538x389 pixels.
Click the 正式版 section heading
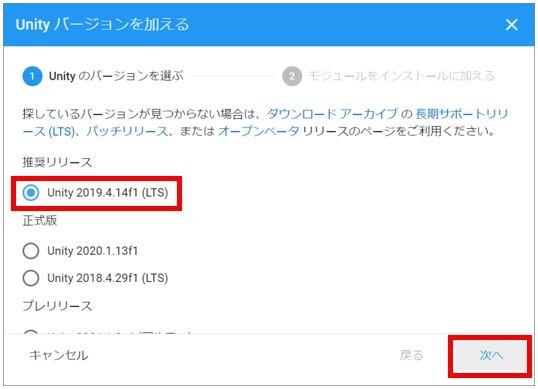(x=39, y=221)
